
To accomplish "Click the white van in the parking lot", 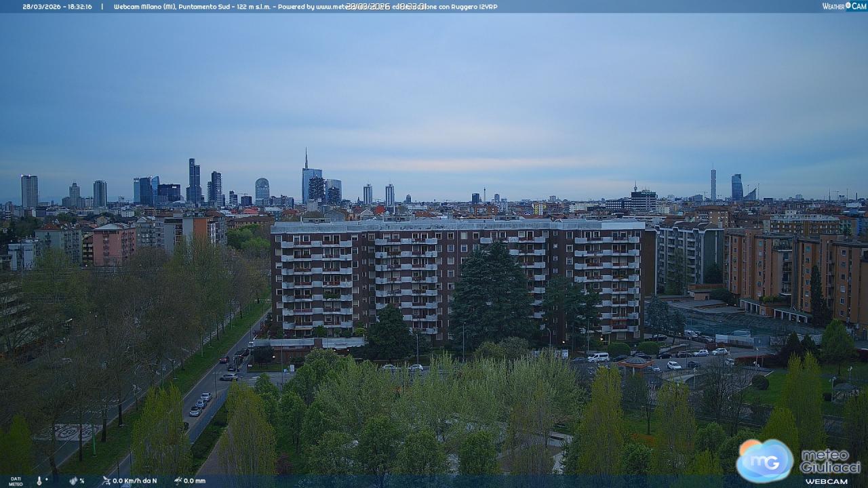I will (x=598, y=357).
